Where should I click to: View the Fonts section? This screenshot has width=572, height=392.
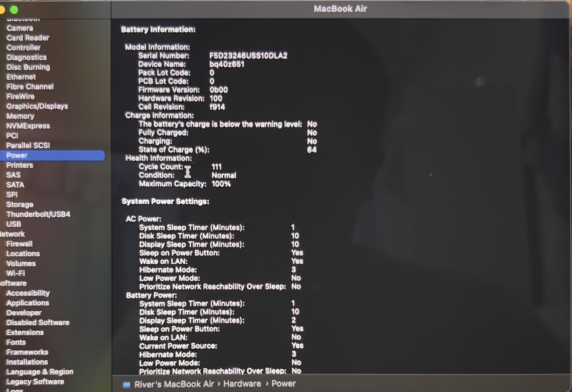click(x=16, y=342)
